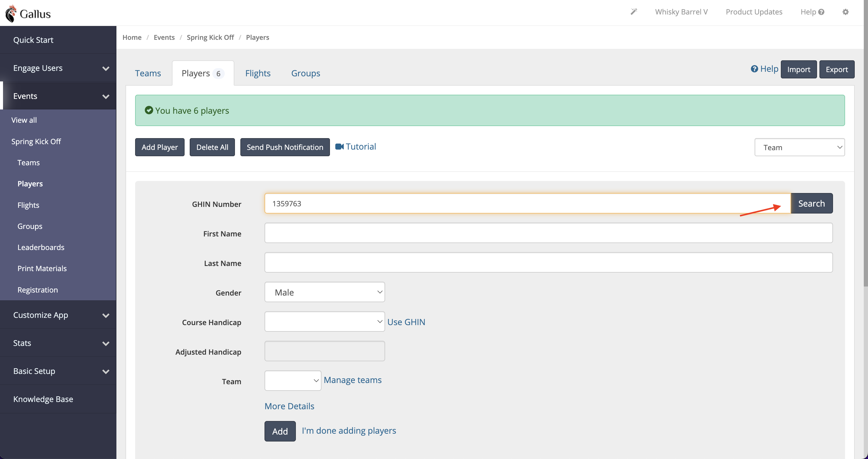The image size is (868, 459).
Task: Expand the Stats sidebar section
Action: [58, 343]
